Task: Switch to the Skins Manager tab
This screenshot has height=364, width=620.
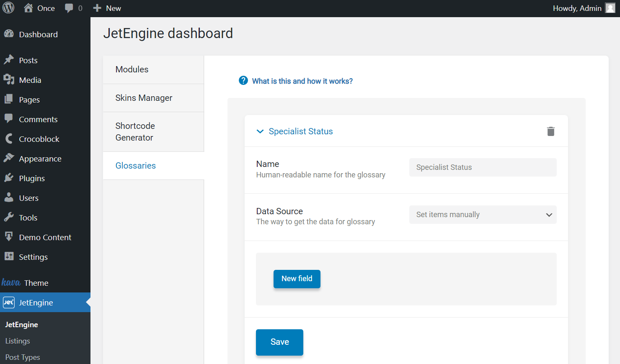Action: (153, 98)
